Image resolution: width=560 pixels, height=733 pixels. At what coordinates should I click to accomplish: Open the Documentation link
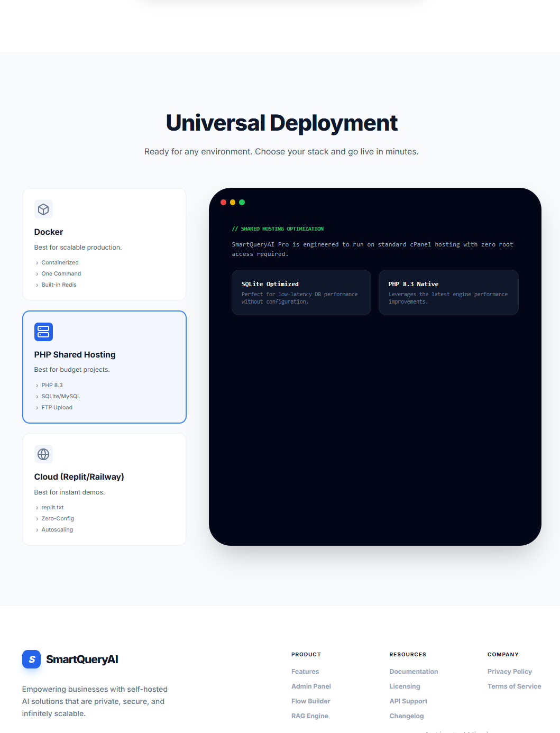[x=414, y=672]
